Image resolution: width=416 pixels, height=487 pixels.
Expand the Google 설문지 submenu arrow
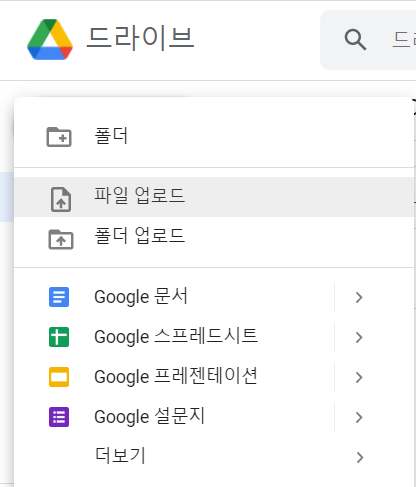click(x=359, y=417)
